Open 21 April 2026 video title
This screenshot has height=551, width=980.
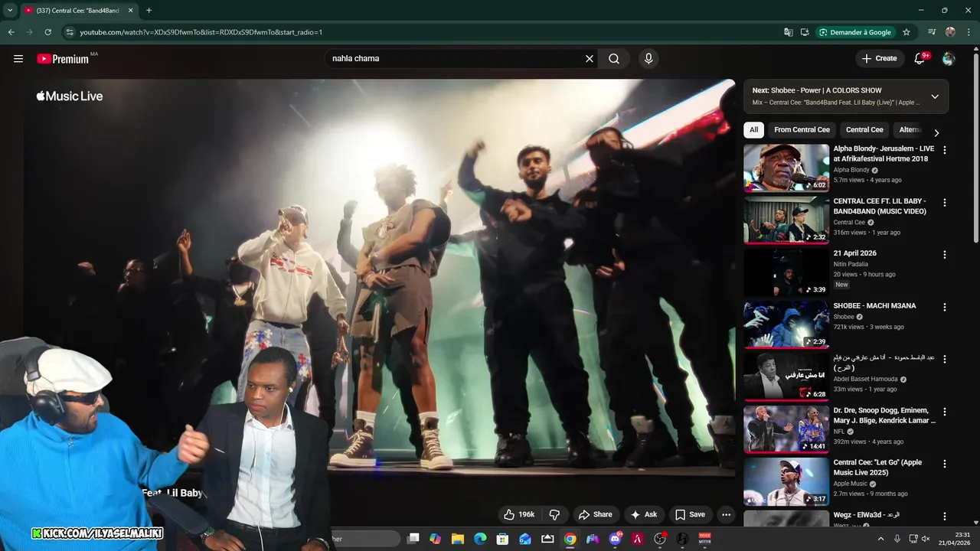pos(855,253)
